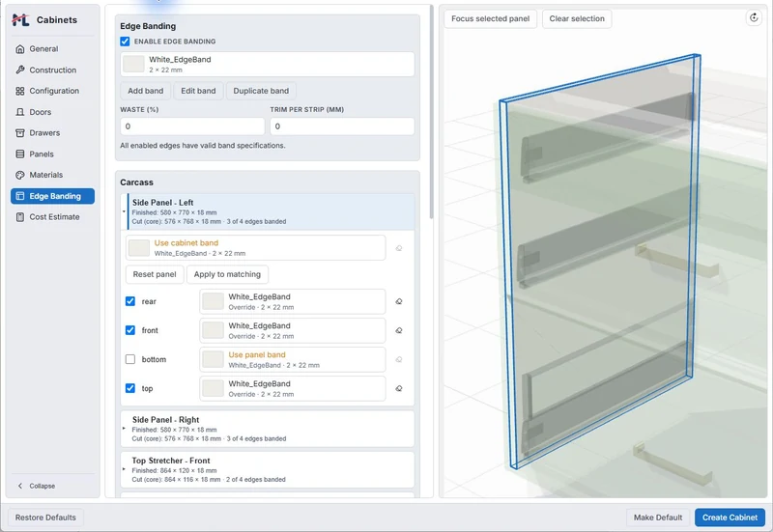The width and height of the screenshot is (773, 532).
Task: Clear the top edge band override
Action: [x=399, y=389]
